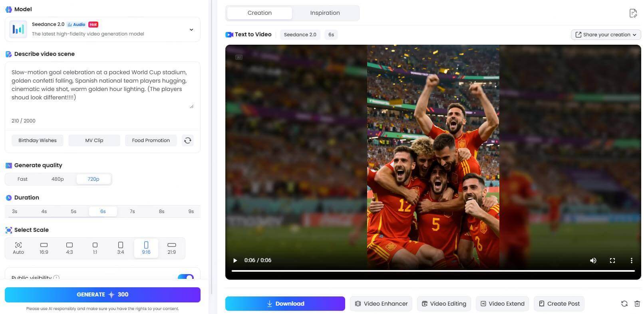Select 21:9 aspect ratio
The width and height of the screenshot is (644, 314).
[x=172, y=248]
